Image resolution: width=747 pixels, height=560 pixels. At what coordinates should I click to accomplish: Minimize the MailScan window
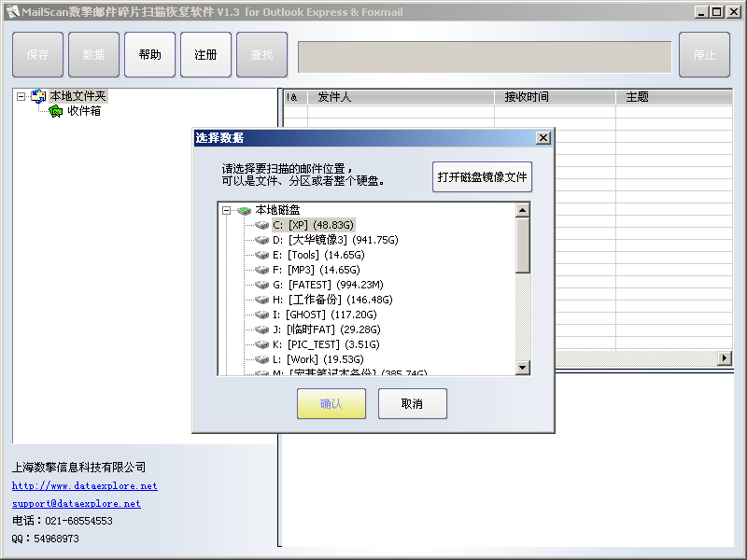coord(700,12)
